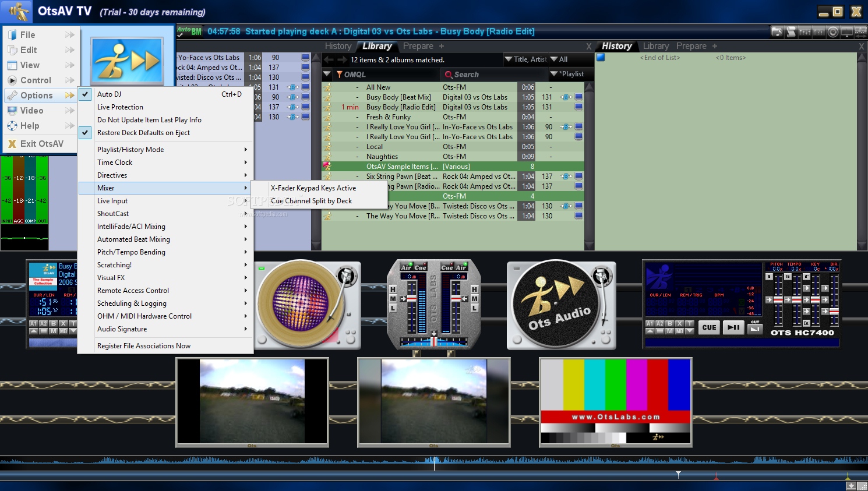Open the Title, Artist sort dropdown

pos(525,59)
